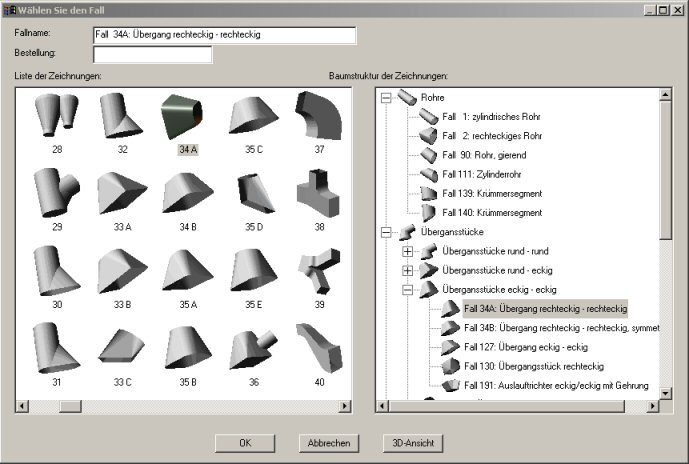The image size is (689, 464).
Task: Select the 34 A transition thumbnail
Action: tap(181, 116)
